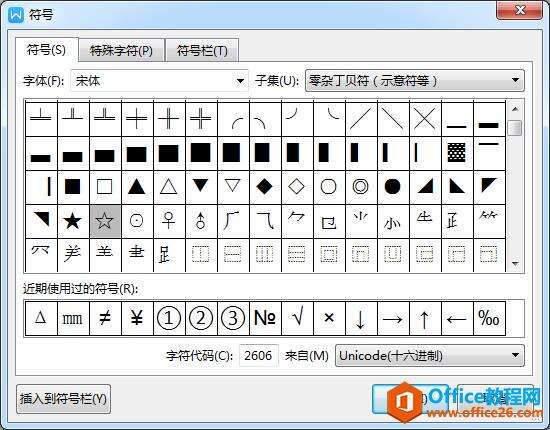Choose the female sign symbol
The height and width of the screenshot is (430, 550).
coord(169,221)
